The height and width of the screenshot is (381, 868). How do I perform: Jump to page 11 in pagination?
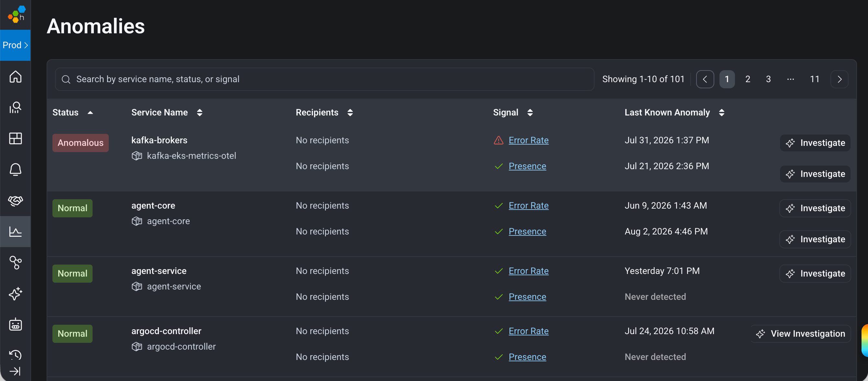(814, 79)
